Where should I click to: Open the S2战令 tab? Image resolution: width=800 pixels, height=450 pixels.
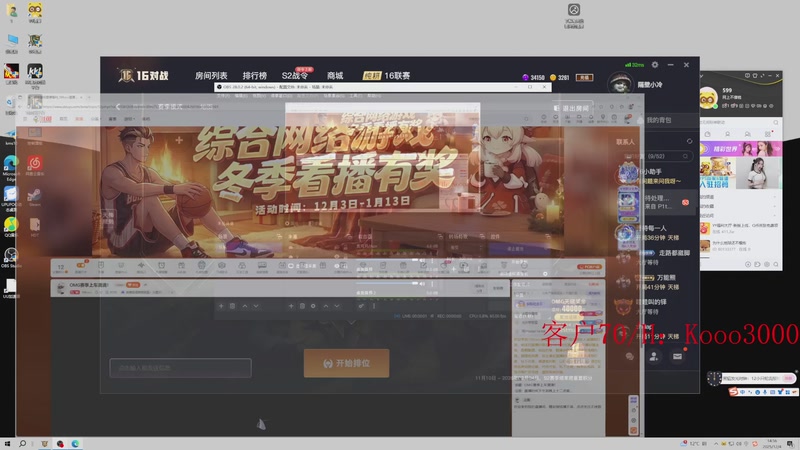click(295, 76)
